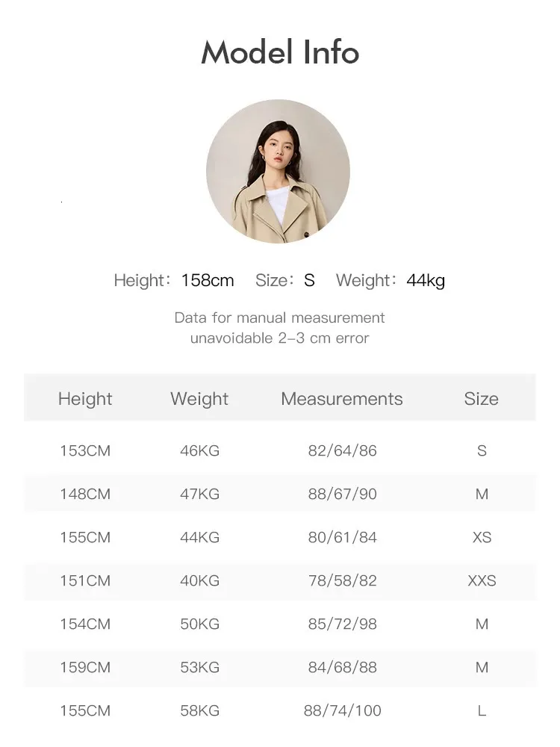Click the XS size cell

pos(482,537)
